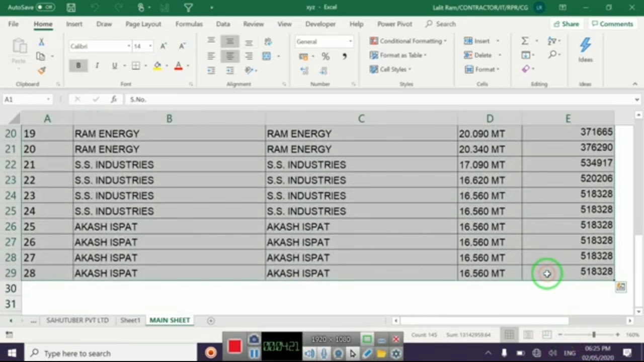Switch to the SAHUTUBER PVT LTD sheet

[77, 320]
